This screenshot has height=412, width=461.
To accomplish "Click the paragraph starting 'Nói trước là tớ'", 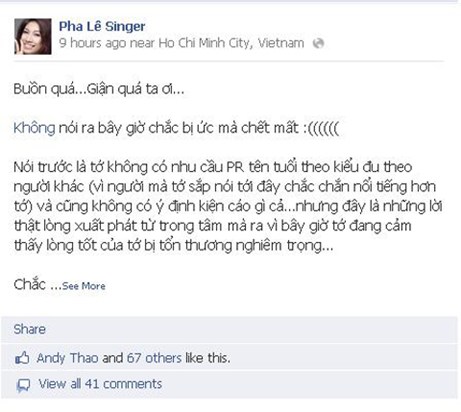I will [x=228, y=206].
